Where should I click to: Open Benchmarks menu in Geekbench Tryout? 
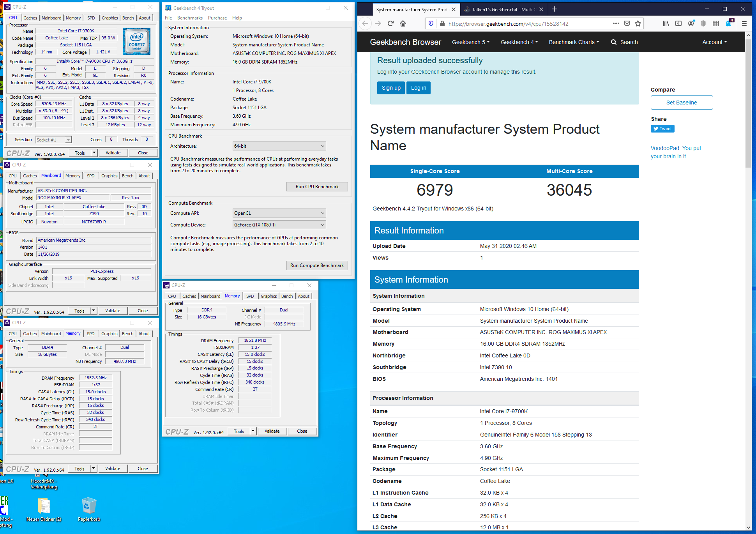click(190, 18)
